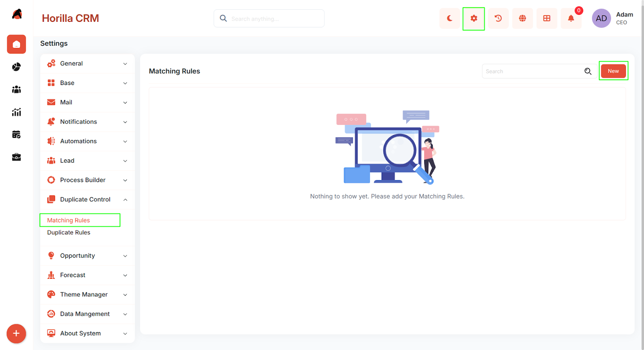Screen dimensions: 644x350
Task: Open the Process Builder section
Action: 87,180
